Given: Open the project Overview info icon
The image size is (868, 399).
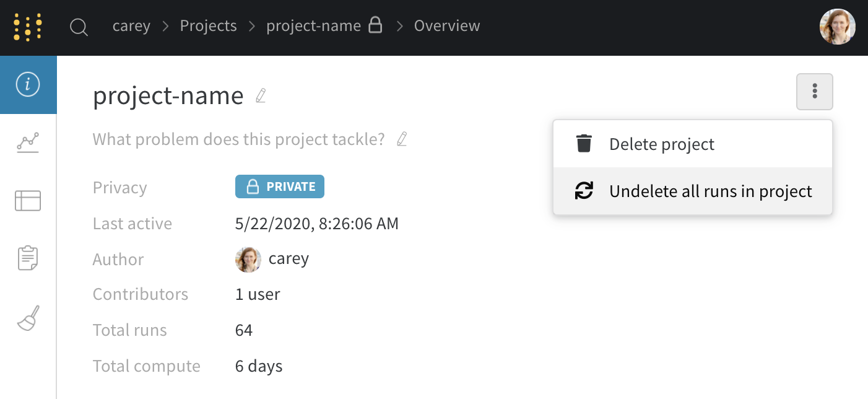Looking at the screenshot, I should click(x=28, y=85).
